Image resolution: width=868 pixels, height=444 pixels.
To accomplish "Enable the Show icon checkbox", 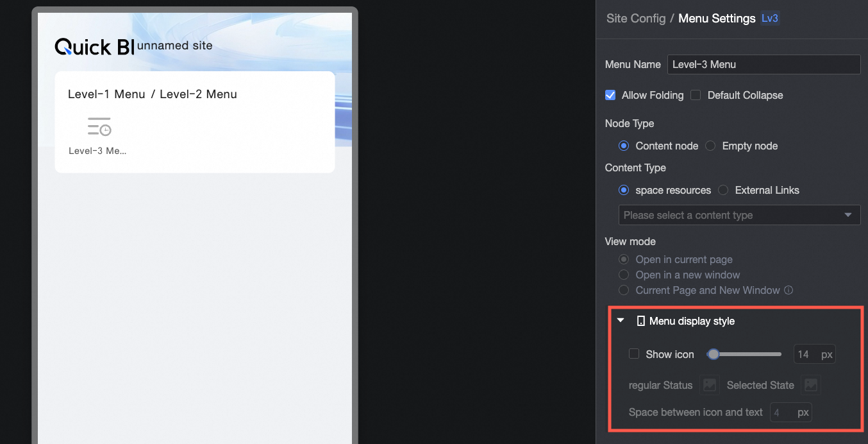I will (634, 354).
